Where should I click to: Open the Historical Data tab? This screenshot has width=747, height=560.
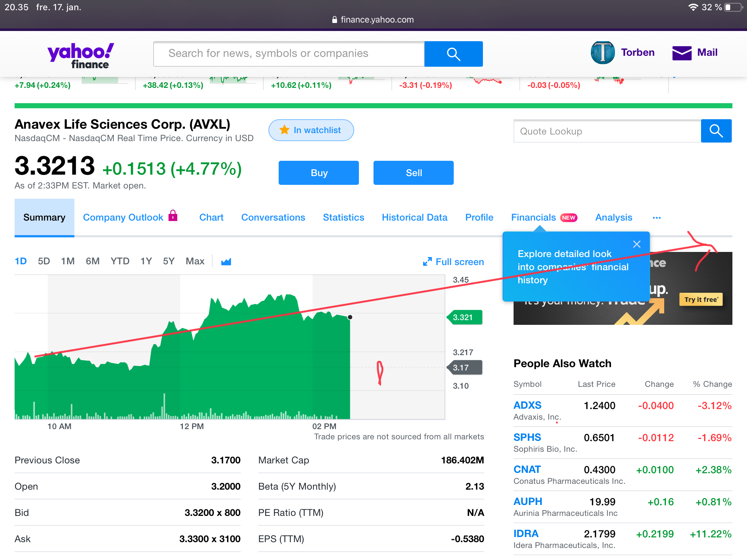click(415, 218)
